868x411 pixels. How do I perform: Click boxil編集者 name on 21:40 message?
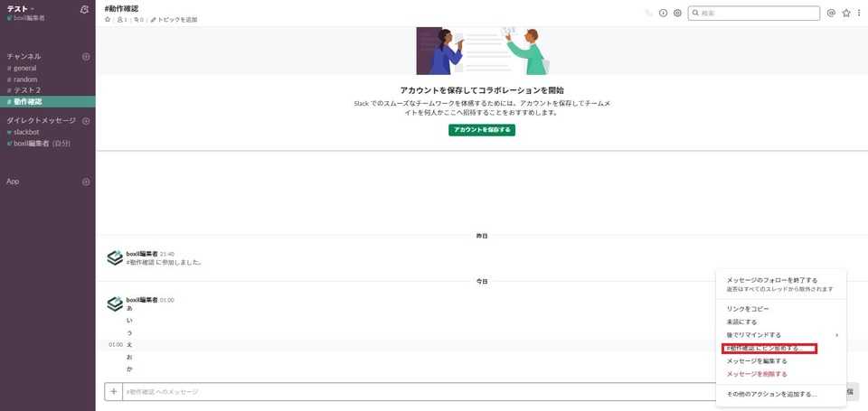click(142, 253)
